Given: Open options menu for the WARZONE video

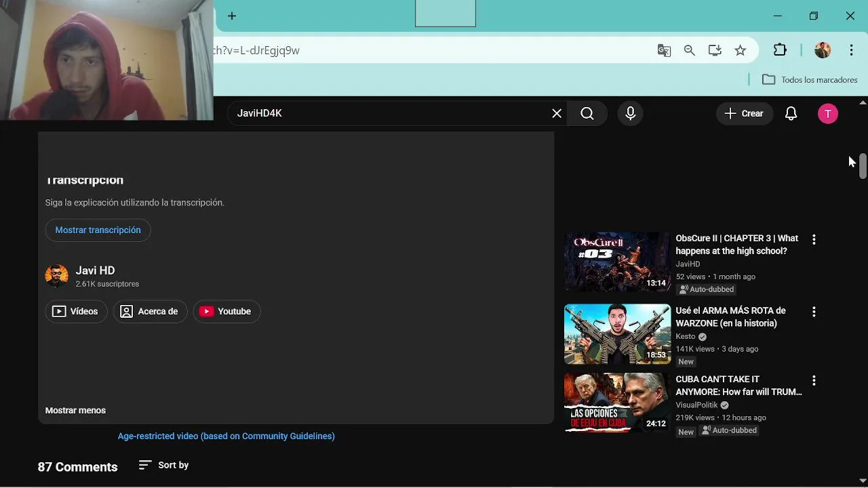Looking at the screenshot, I should [814, 312].
